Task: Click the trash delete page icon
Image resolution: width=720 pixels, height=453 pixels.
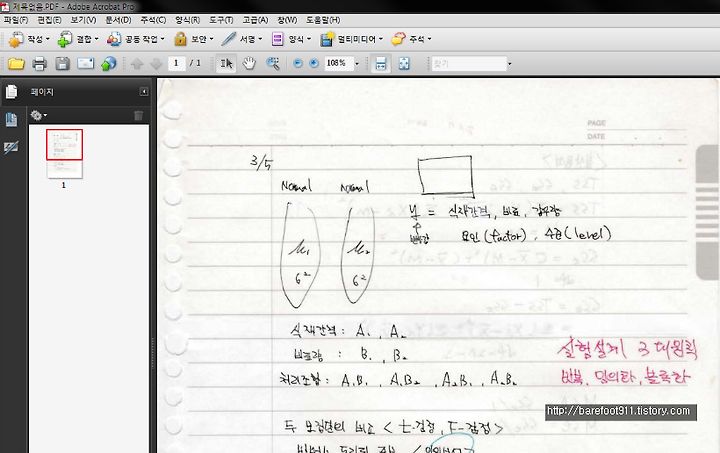Action: click(x=138, y=115)
